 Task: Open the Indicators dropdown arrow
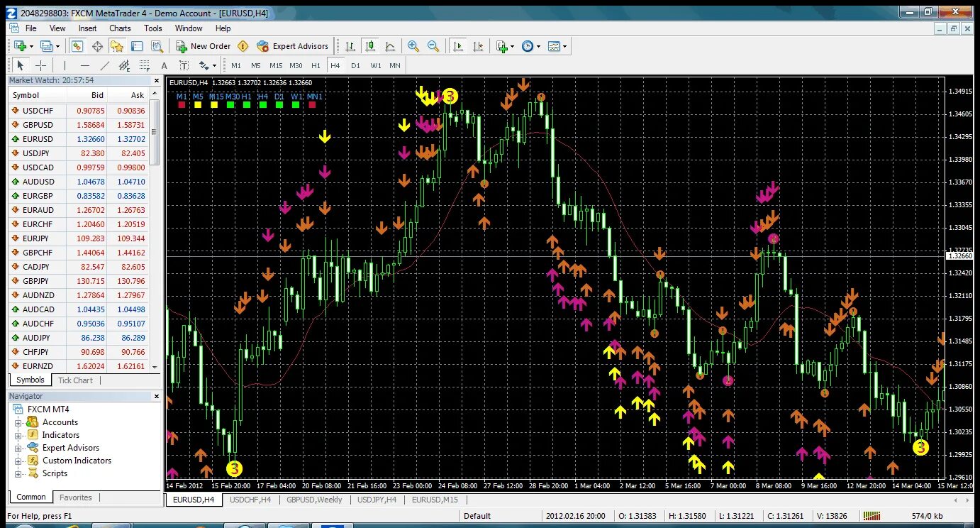pyautogui.click(x=513, y=46)
